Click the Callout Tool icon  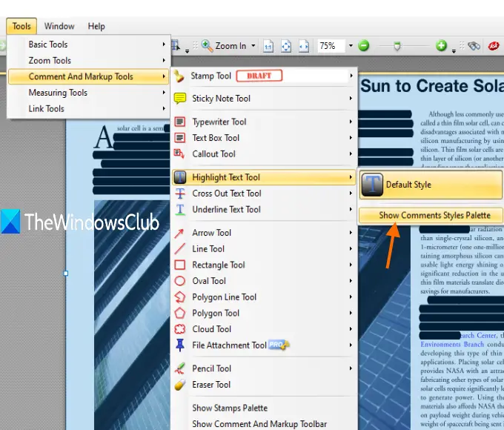pos(179,153)
